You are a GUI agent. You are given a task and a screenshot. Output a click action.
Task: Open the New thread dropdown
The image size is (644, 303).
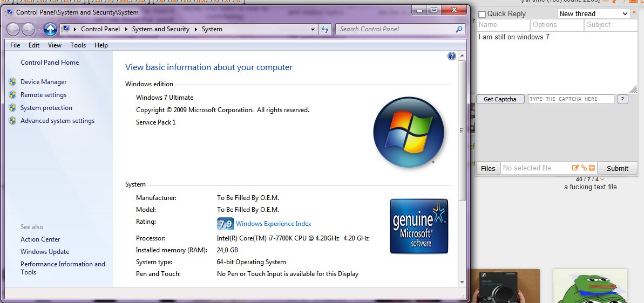(x=593, y=13)
